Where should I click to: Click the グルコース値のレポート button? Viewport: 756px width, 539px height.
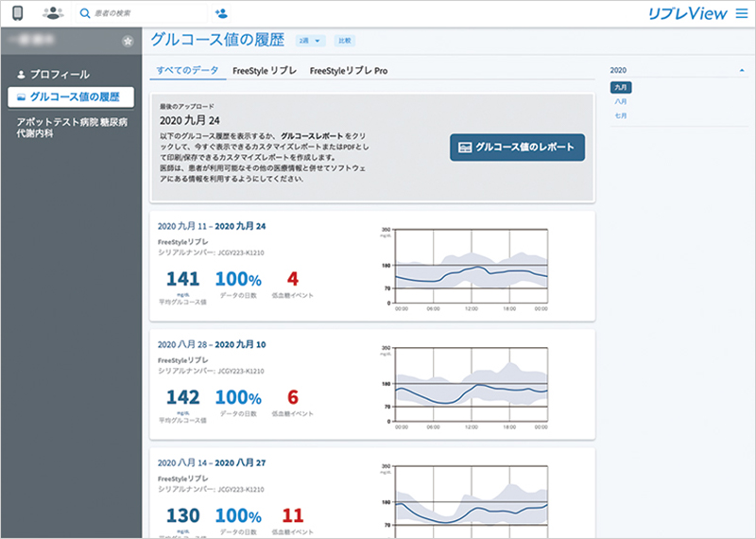point(517,148)
